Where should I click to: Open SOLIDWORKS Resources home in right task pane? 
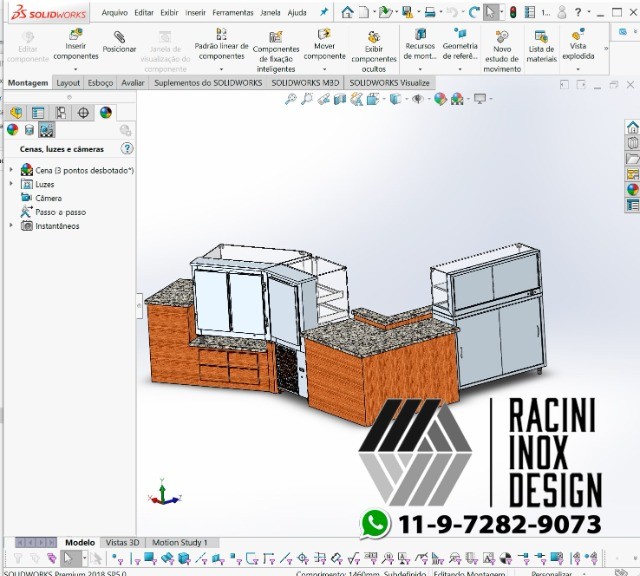632,127
